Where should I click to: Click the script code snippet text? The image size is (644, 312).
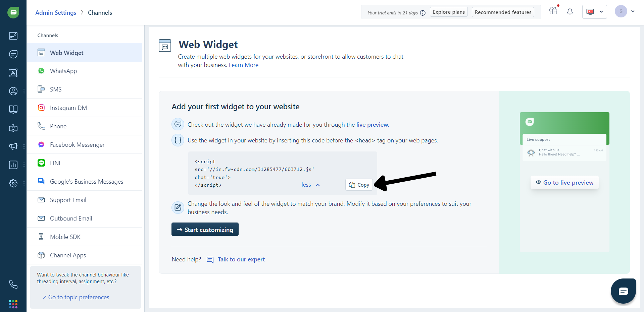(x=254, y=173)
